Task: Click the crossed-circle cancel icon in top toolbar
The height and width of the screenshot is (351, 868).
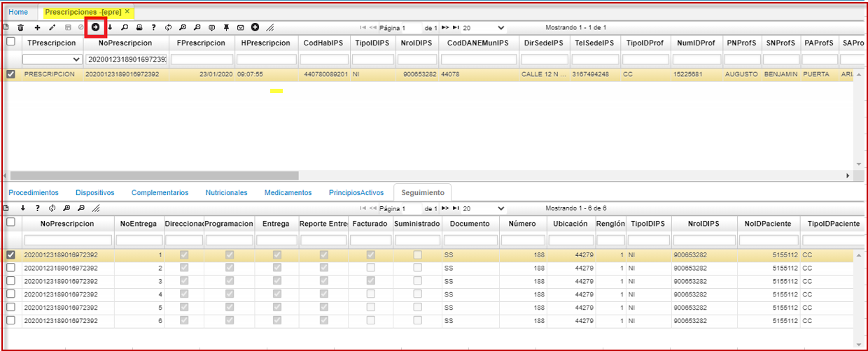Action: pyautogui.click(x=81, y=27)
